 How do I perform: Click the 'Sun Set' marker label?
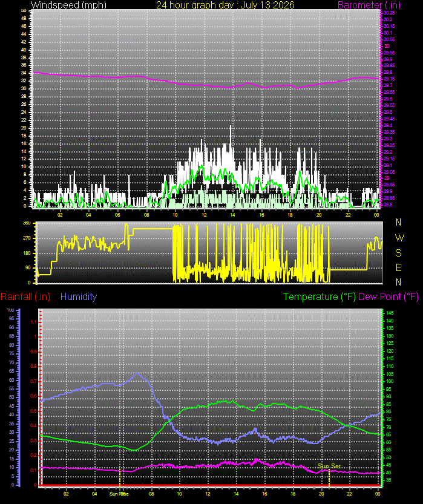[329, 466]
